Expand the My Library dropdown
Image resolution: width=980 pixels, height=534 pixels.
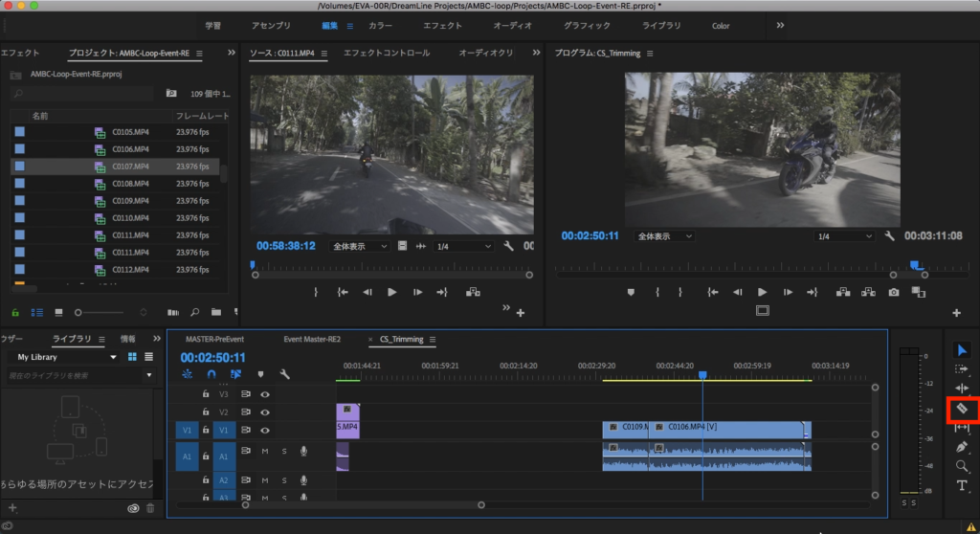coord(113,357)
